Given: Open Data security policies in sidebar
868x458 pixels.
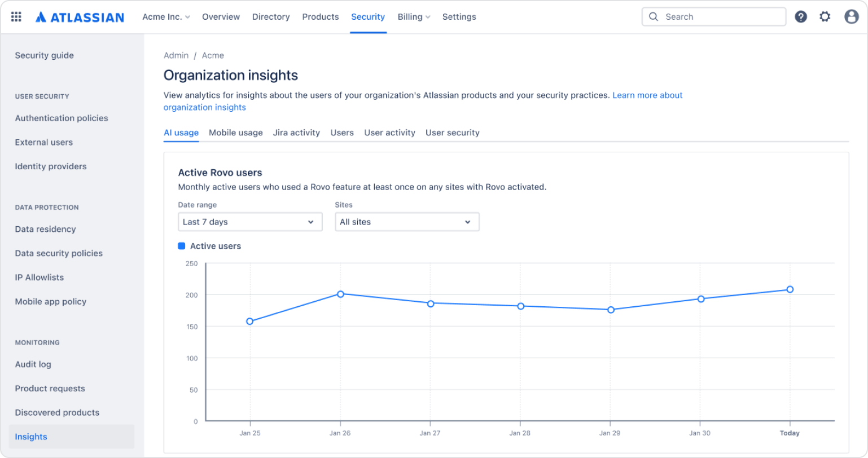Looking at the screenshot, I should [59, 253].
